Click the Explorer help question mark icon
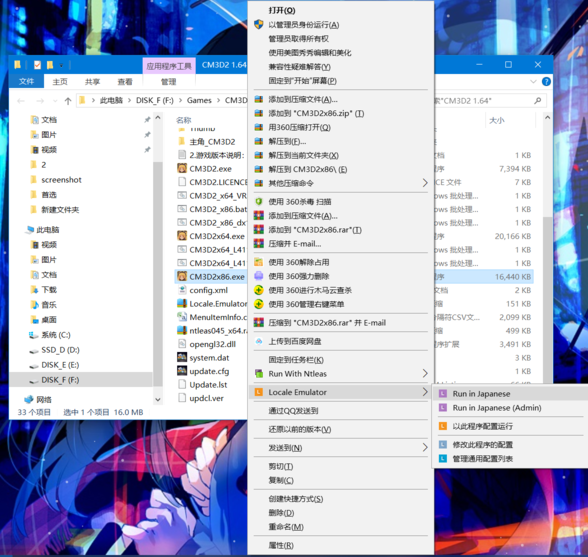 546,81
